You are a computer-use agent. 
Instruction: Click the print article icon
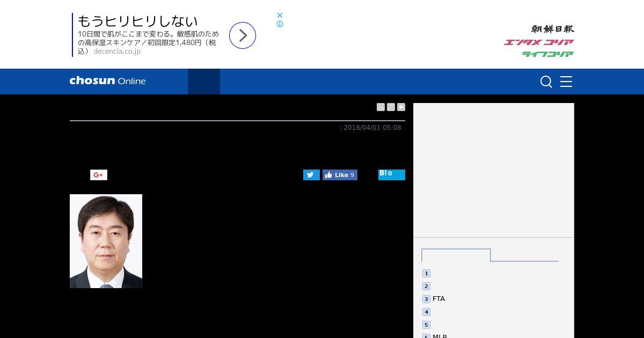click(380, 107)
